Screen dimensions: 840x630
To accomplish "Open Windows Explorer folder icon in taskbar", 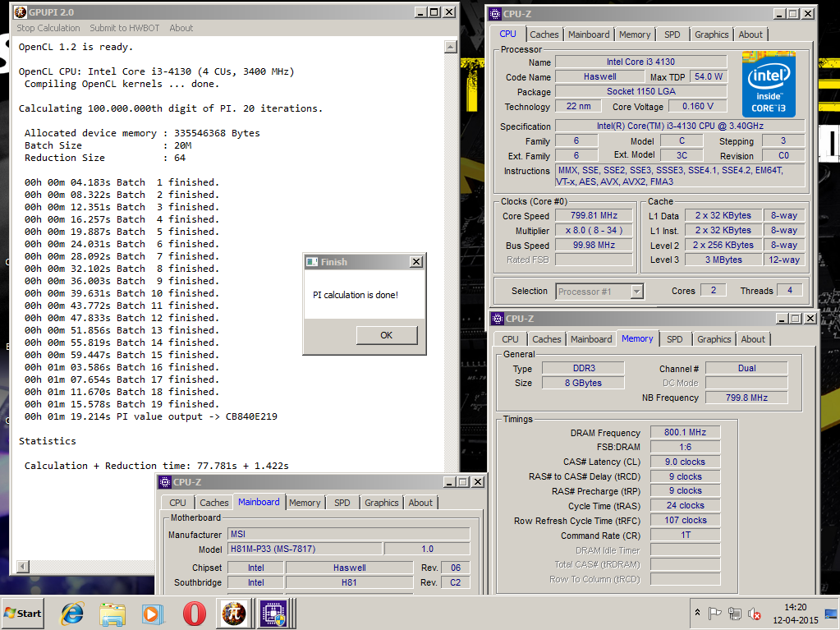I will click(x=112, y=614).
